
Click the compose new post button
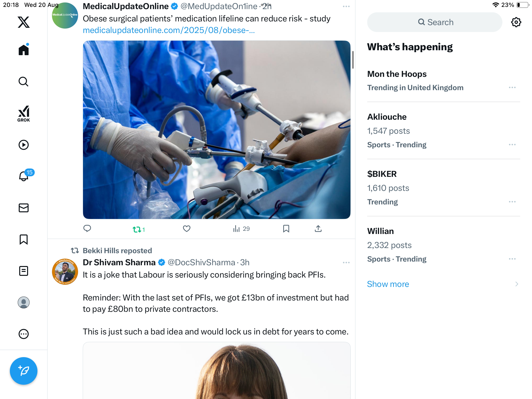point(24,371)
